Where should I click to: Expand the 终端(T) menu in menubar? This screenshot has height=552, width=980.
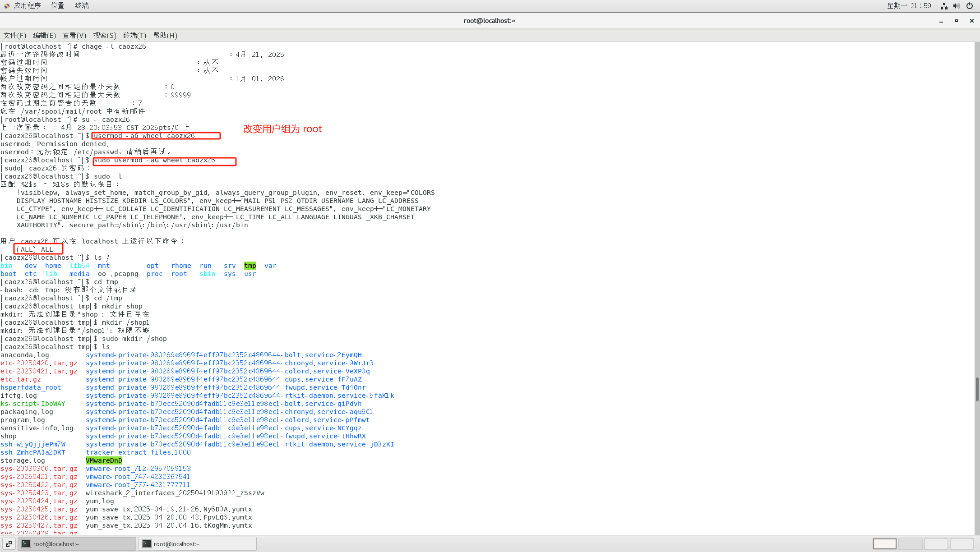(x=135, y=35)
